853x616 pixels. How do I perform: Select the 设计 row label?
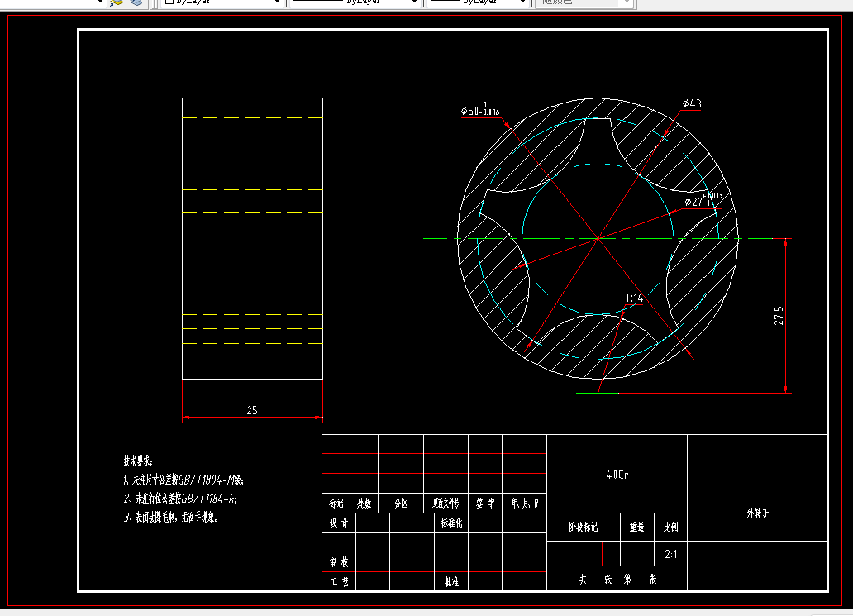(x=339, y=523)
